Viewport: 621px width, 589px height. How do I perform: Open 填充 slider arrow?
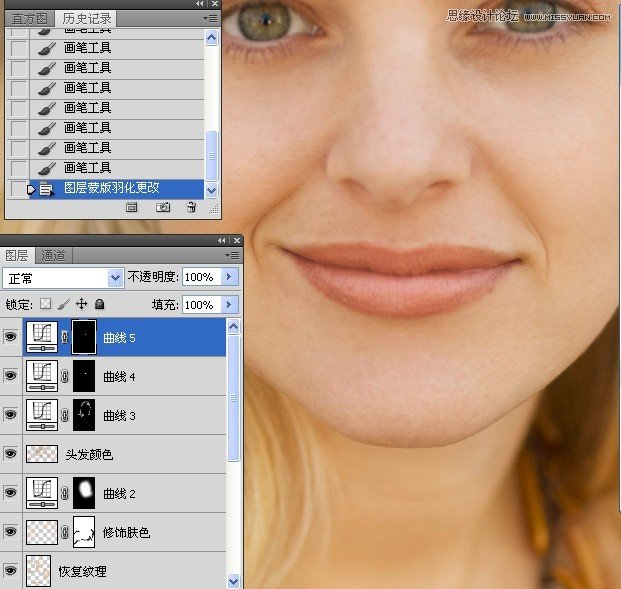coord(229,305)
